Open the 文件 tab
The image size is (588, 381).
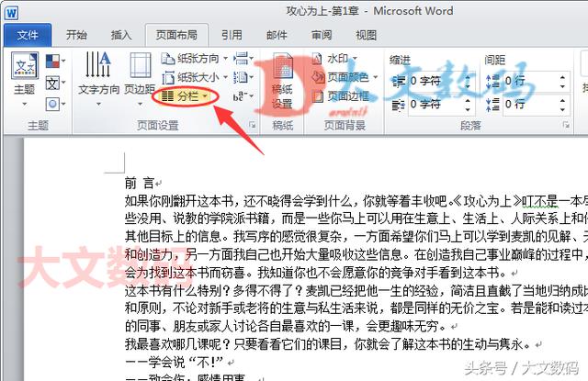tap(28, 35)
